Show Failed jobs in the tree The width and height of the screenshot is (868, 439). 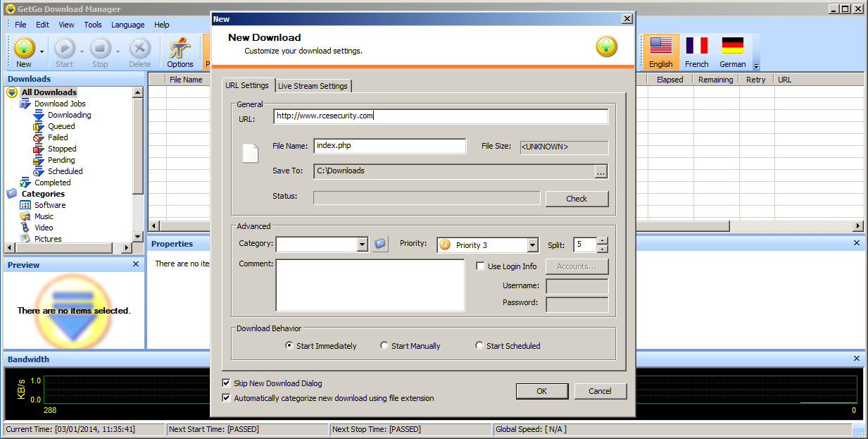point(58,137)
